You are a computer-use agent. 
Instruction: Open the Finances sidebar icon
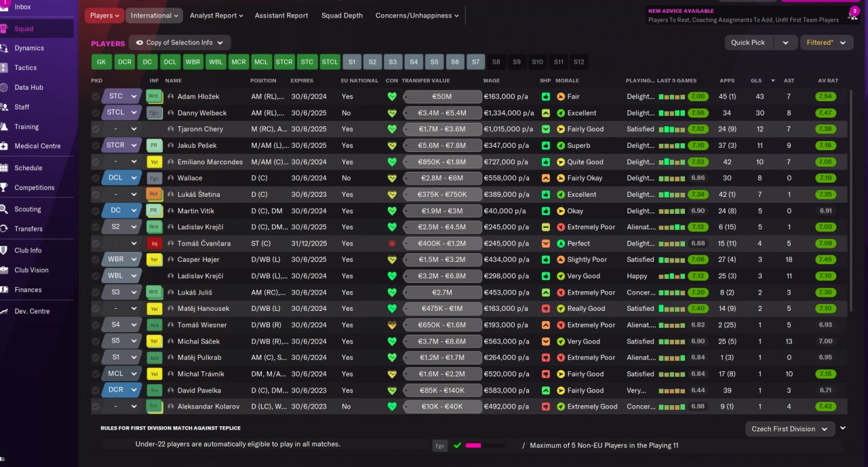4,290
